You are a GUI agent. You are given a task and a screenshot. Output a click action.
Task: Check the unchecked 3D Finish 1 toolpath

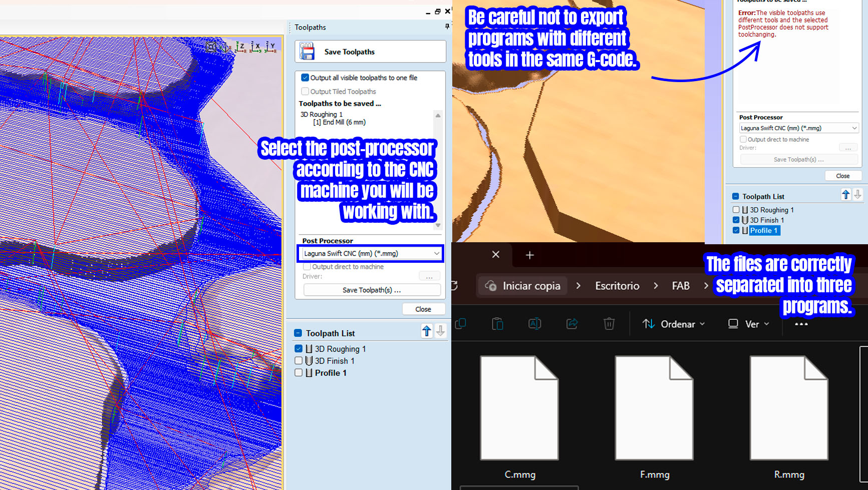299,361
